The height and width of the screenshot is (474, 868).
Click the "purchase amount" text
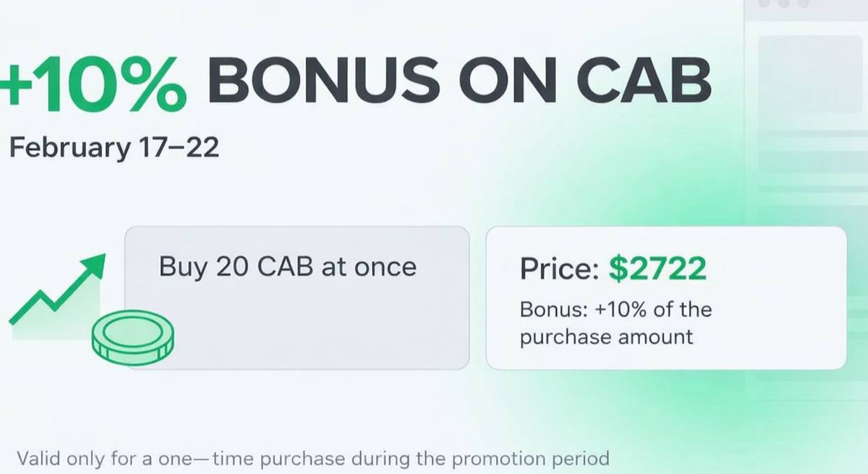(x=606, y=337)
